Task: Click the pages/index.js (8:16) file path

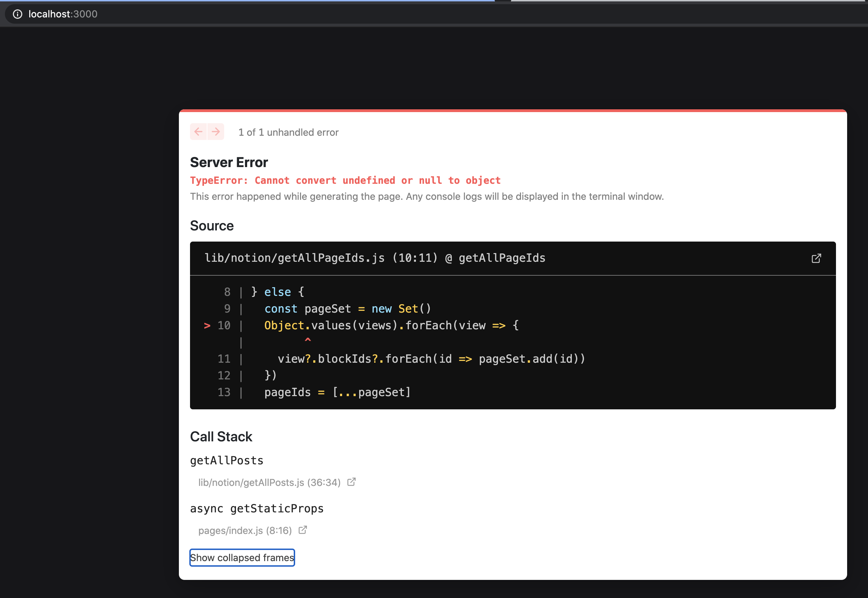Action: pos(245,530)
